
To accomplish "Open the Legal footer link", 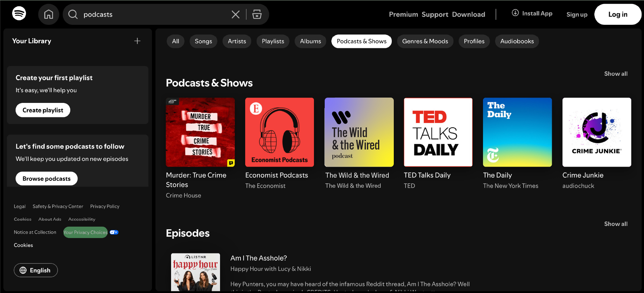I will point(20,207).
